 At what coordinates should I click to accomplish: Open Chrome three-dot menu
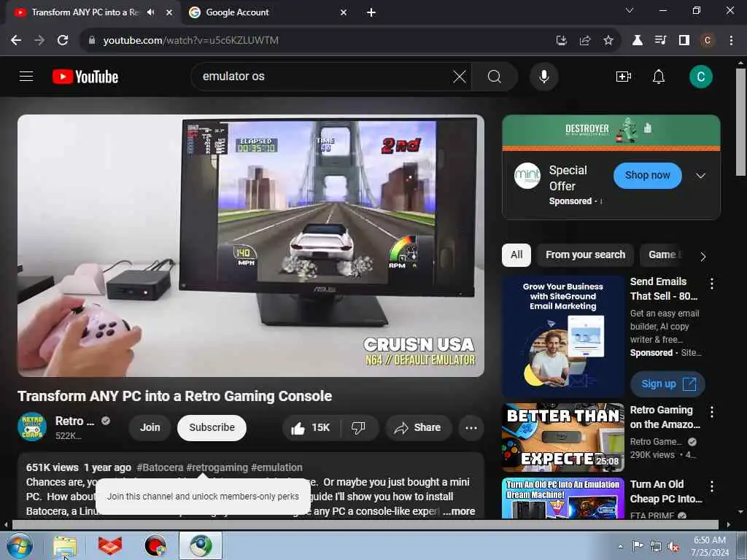pos(731,41)
